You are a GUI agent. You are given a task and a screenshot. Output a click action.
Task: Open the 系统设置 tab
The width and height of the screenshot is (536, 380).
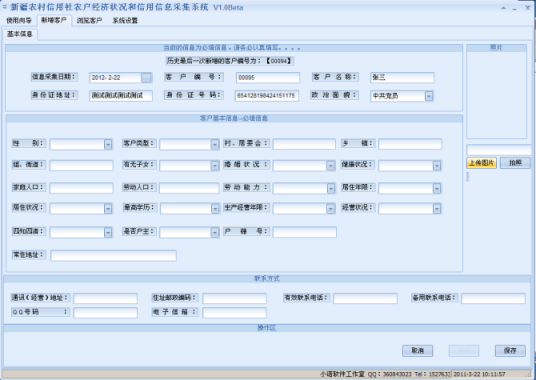click(x=125, y=21)
